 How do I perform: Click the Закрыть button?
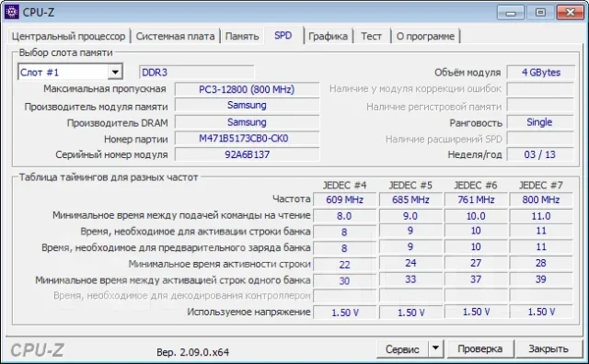[x=549, y=349]
